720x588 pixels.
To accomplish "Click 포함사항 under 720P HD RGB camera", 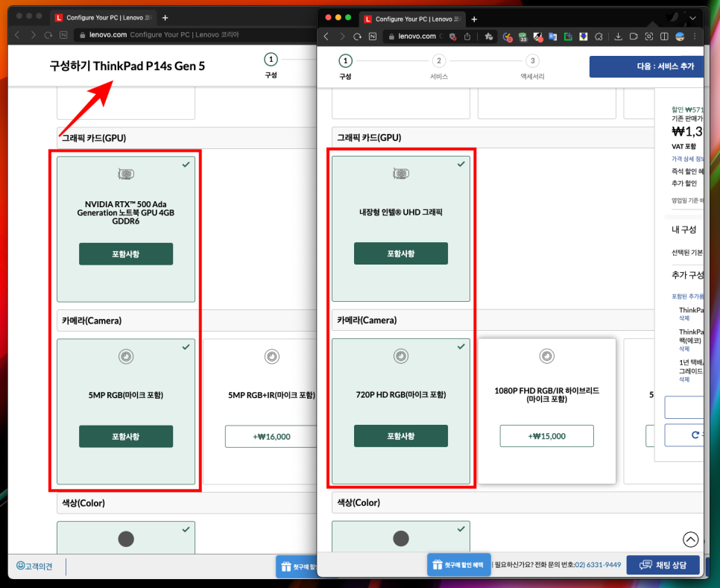I will pos(401,436).
